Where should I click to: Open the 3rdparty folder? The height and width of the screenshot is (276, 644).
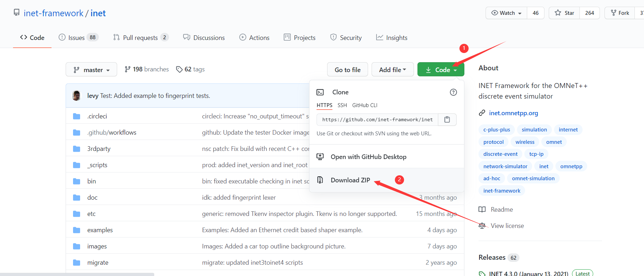click(99, 149)
